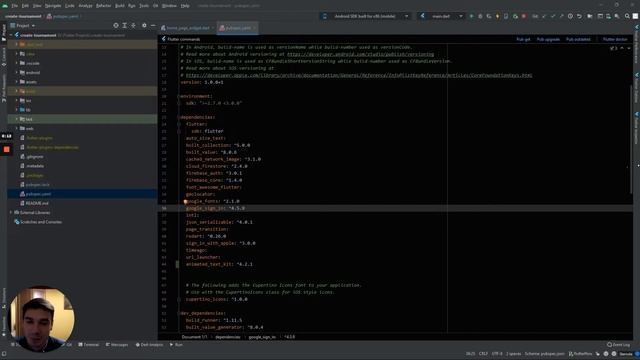Click the pubspec.yaml breadcrumb in the navigation bar

tap(62, 16)
